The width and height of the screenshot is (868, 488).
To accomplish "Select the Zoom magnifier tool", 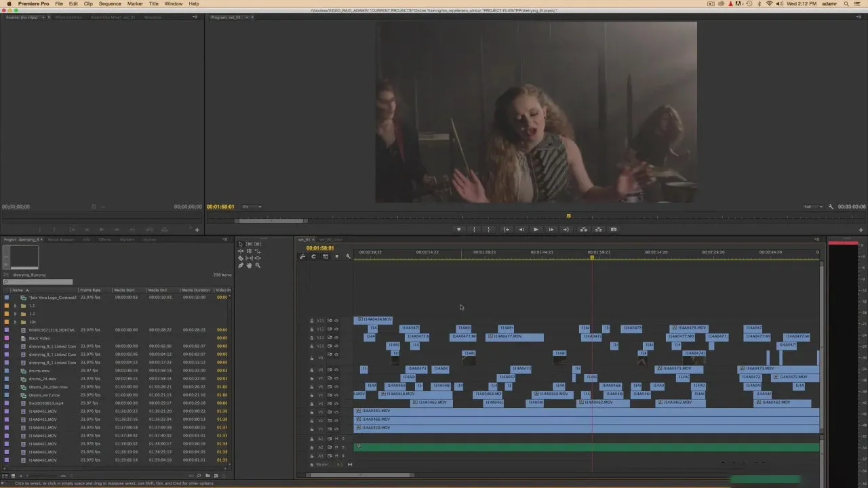I will 258,265.
